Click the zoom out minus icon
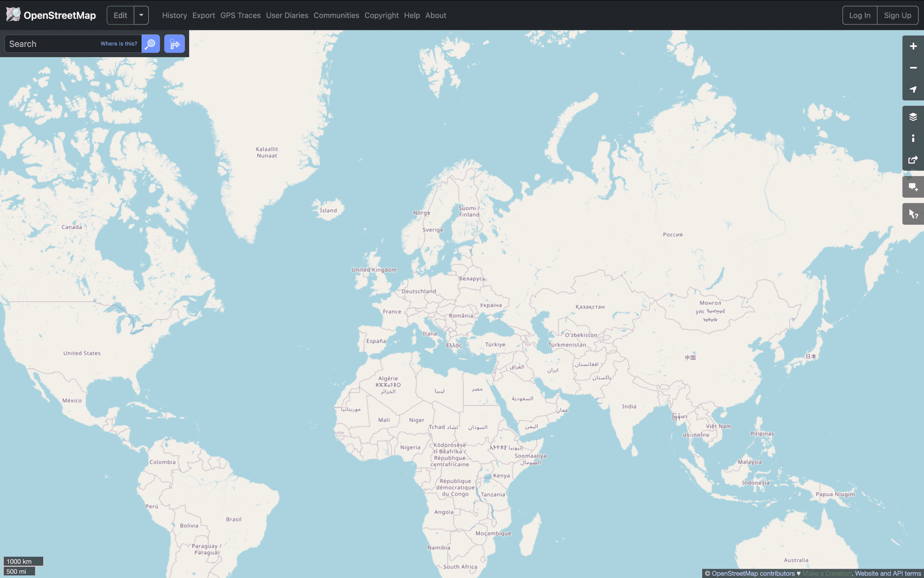 [913, 67]
